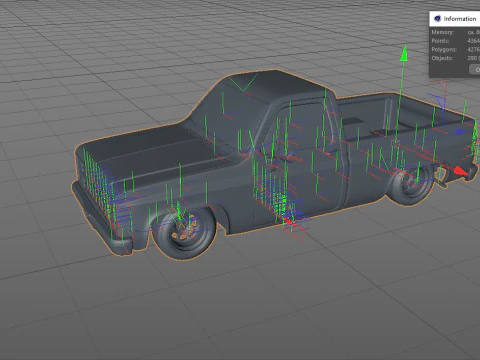Click the 'Memory:' label

point(442,32)
